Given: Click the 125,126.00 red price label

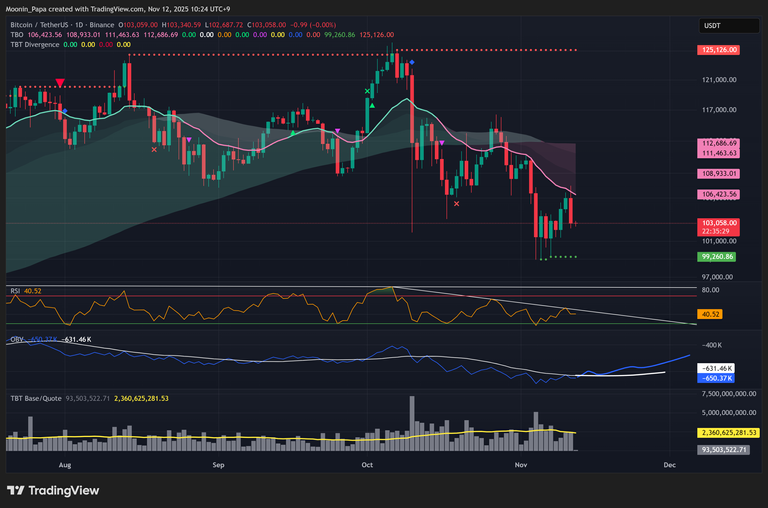Looking at the screenshot, I should tap(718, 49).
